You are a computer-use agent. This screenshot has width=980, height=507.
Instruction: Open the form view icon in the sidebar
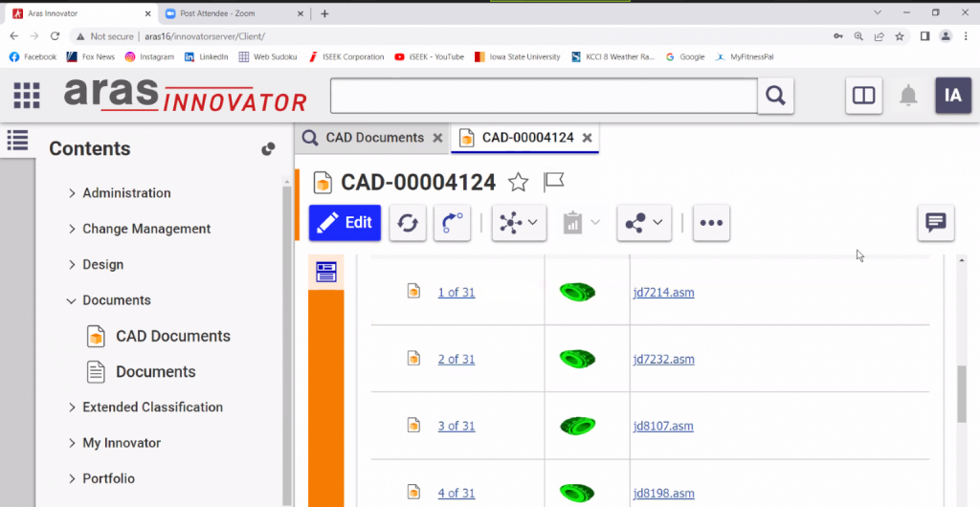(x=326, y=272)
